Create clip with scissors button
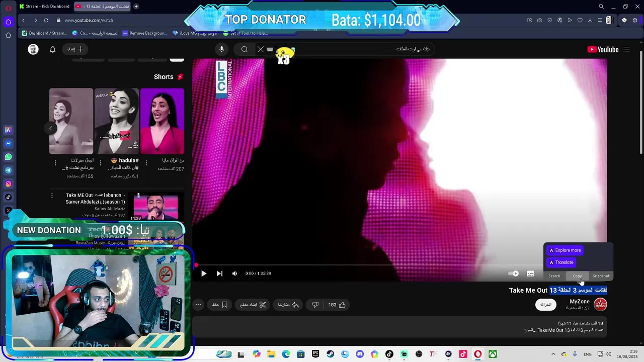Viewport: 644px width, 362px height. click(x=253, y=305)
